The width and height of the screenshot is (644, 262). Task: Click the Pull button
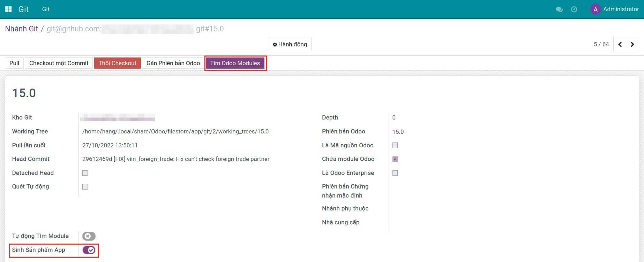14,63
